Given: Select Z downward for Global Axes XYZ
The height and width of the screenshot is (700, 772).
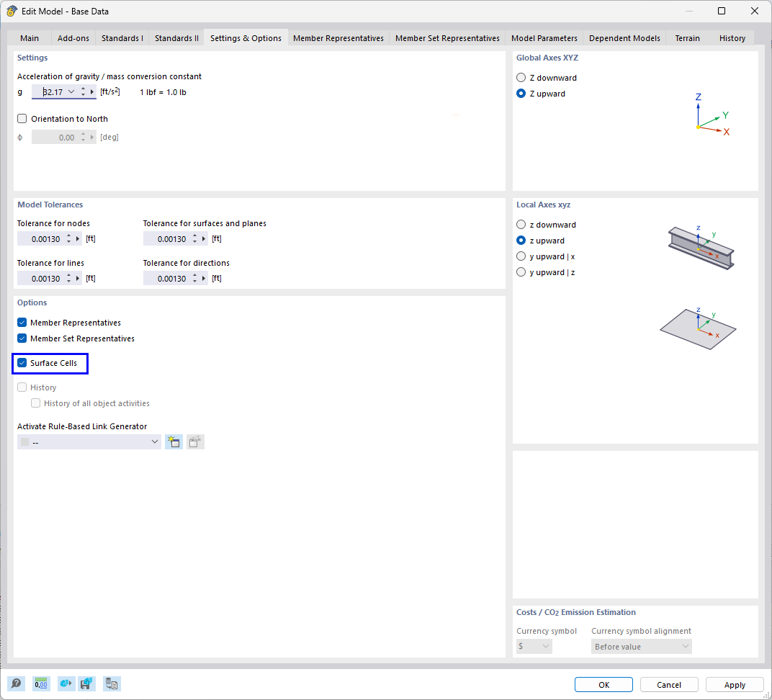Looking at the screenshot, I should pos(521,78).
